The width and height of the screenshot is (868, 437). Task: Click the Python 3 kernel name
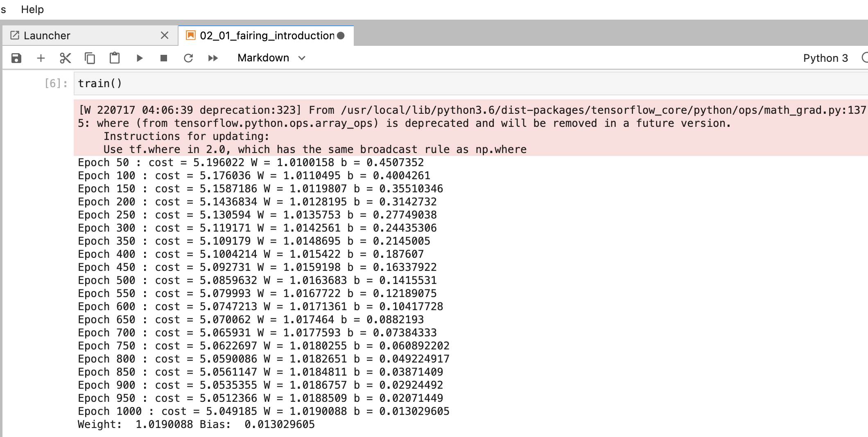tap(825, 58)
